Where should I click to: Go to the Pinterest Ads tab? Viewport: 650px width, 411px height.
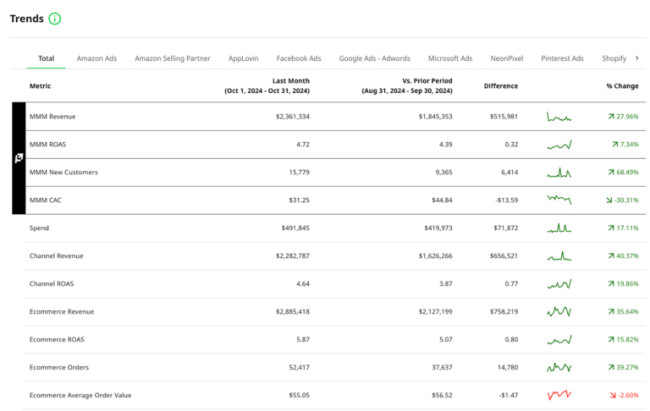[564, 59]
